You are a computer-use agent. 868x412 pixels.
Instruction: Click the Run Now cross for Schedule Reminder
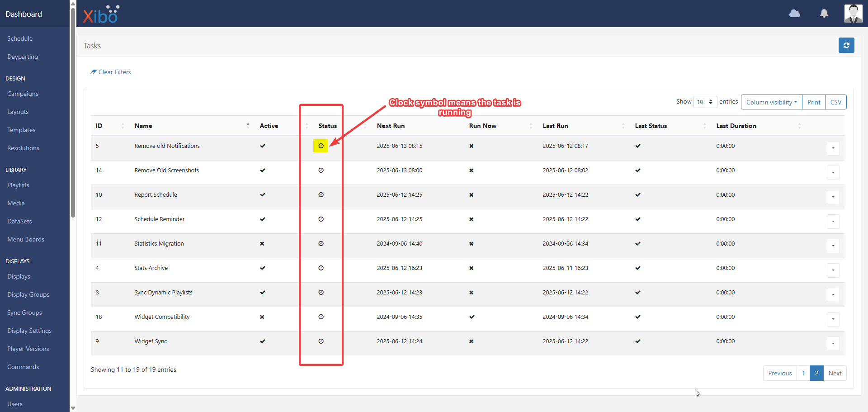(471, 219)
